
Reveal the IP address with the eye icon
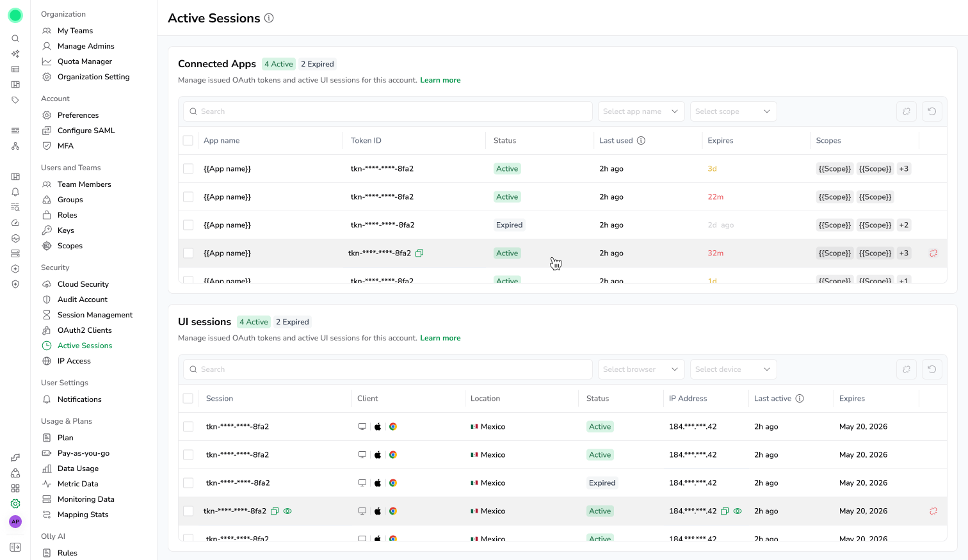click(x=738, y=511)
